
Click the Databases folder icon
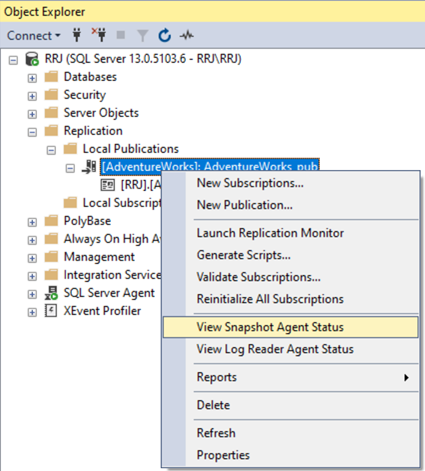[51, 77]
